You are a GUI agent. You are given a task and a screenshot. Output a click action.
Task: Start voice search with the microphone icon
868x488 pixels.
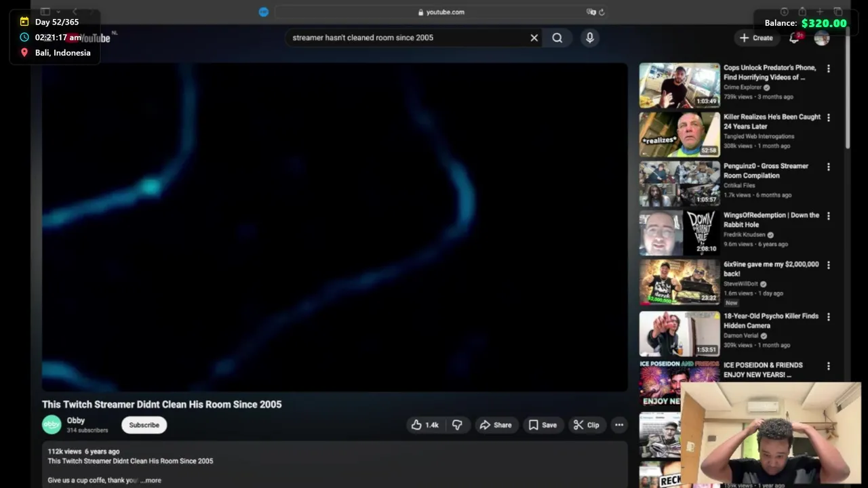click(x=589, y=38)
